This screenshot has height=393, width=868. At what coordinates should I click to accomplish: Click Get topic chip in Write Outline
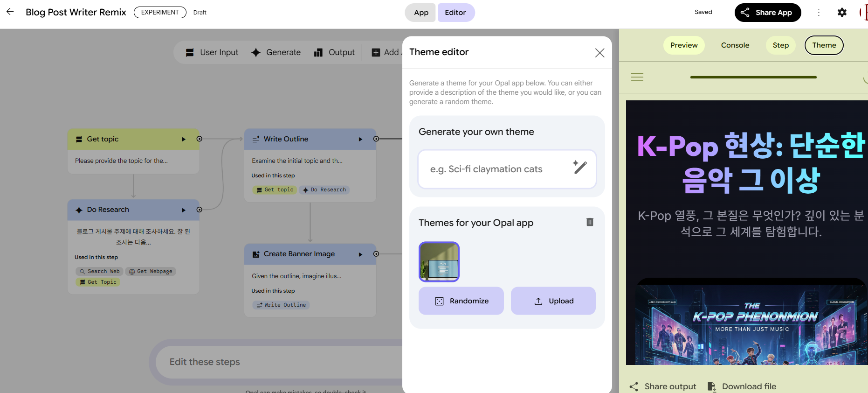pyautogui.click(x=275, y=190)
